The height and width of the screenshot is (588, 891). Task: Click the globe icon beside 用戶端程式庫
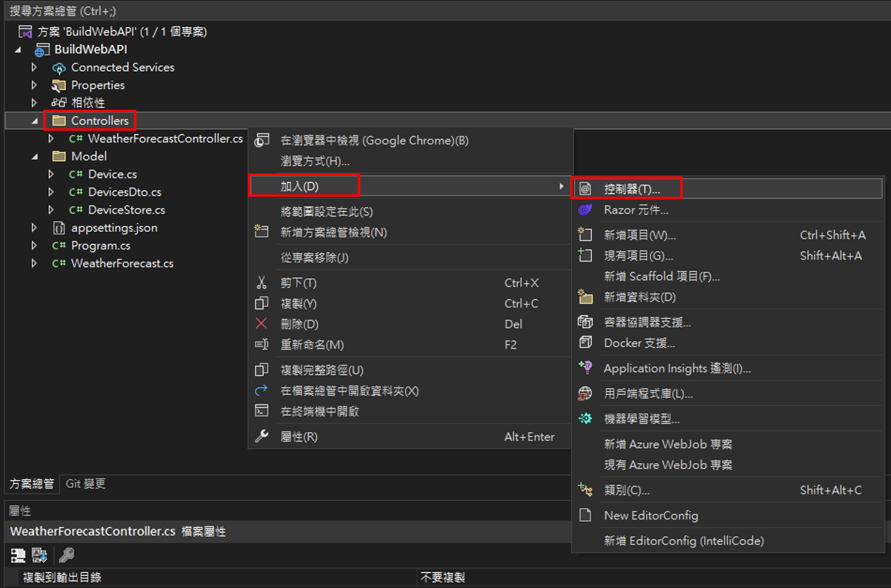[x=585, y=393]
